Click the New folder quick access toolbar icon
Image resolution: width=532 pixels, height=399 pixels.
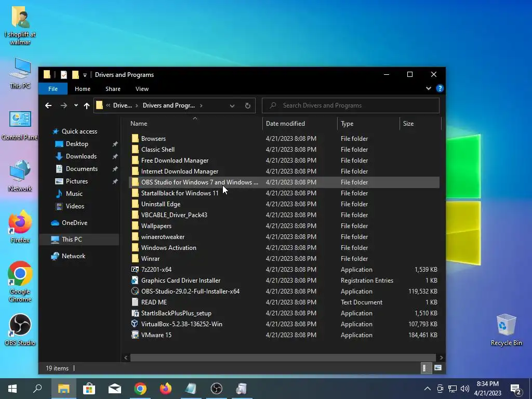pos(75,75)
